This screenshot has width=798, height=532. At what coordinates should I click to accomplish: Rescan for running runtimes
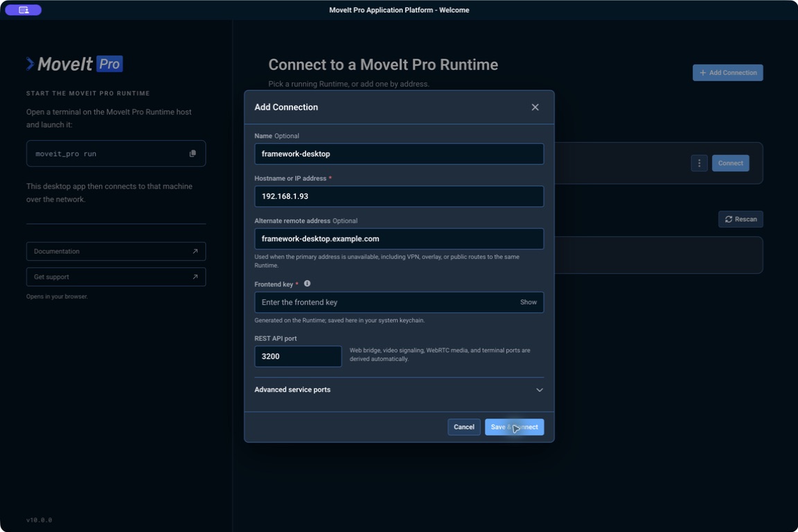(741, 219)
